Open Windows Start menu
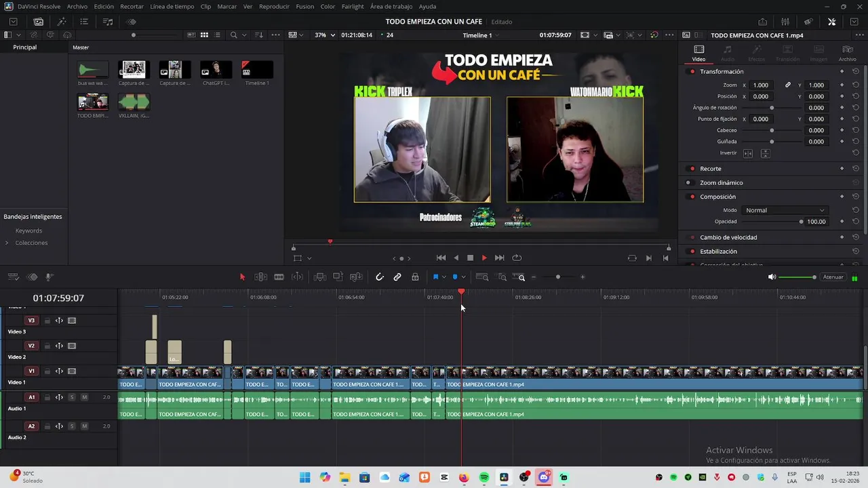868x488 pixels. (305, 477)
